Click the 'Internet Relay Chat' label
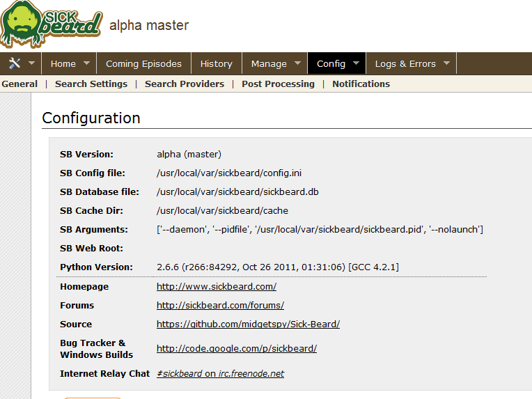This screenshot has height=399, width=532. (x=105, y=373)
